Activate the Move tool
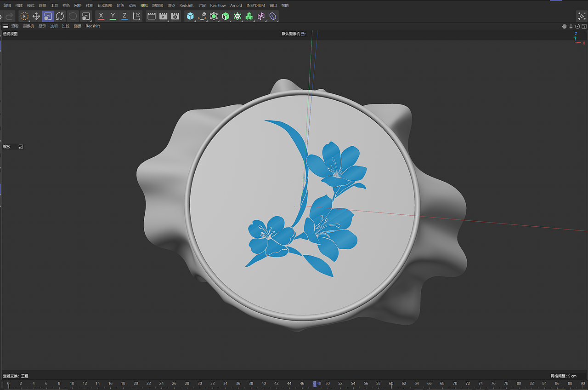This screenshot has height=390, width=588. [x=36, y=16]
